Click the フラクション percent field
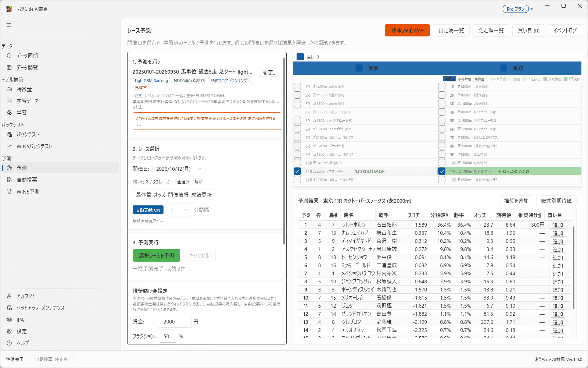The height and width of the screenshot is (368, 588). (168, 336)
